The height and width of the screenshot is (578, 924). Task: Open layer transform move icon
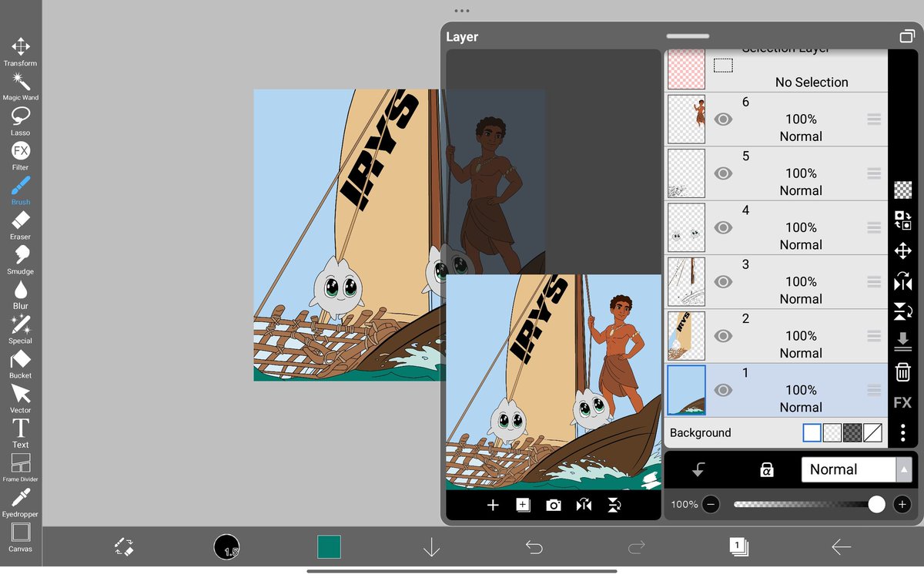coord(902,251)
